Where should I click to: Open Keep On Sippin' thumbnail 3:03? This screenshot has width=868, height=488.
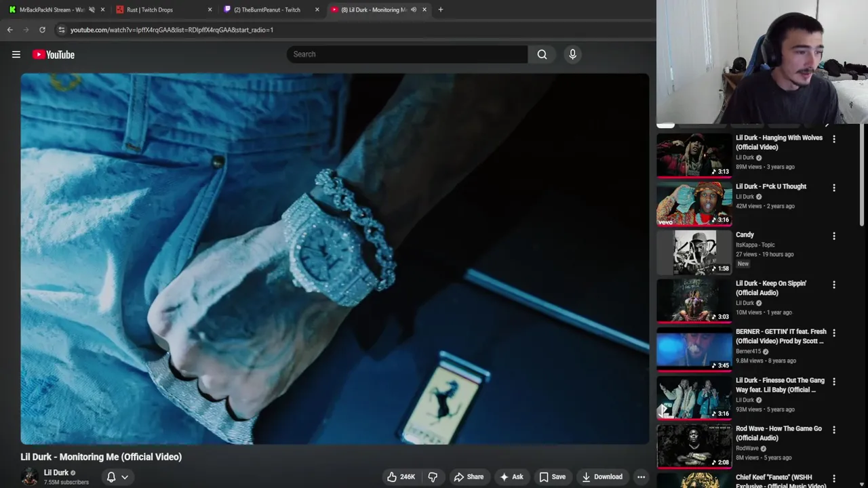click(x=694, y=301)
